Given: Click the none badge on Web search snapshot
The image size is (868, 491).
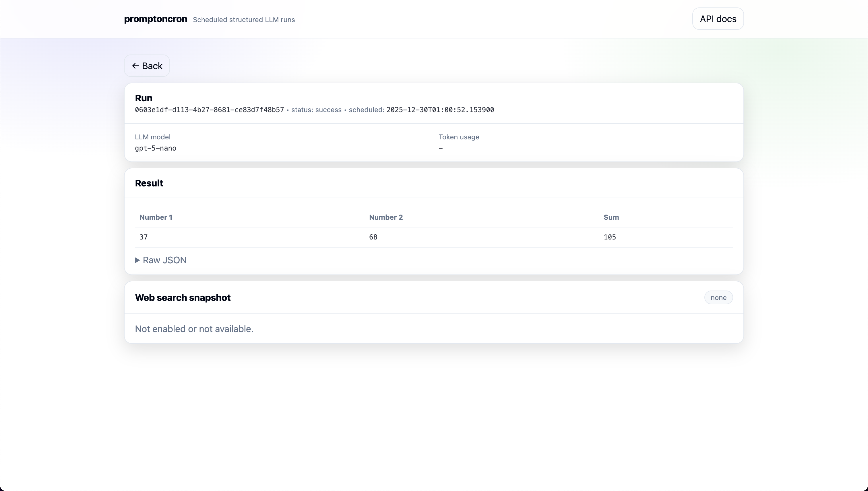Looking at the screenshot, I should [718, 297].
